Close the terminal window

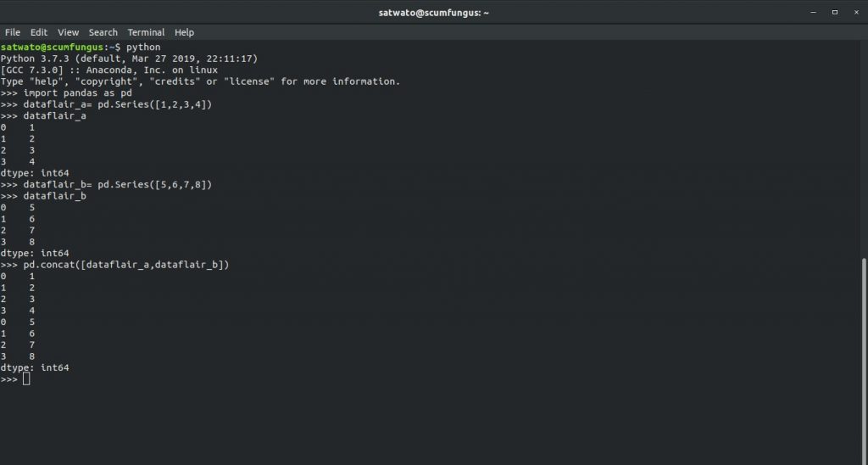[856, 12]
